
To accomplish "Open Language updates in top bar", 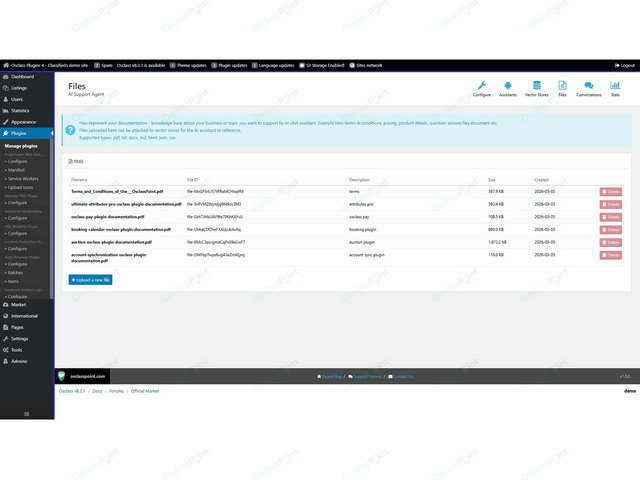I will pyautogui.click(x=273, y=65).
